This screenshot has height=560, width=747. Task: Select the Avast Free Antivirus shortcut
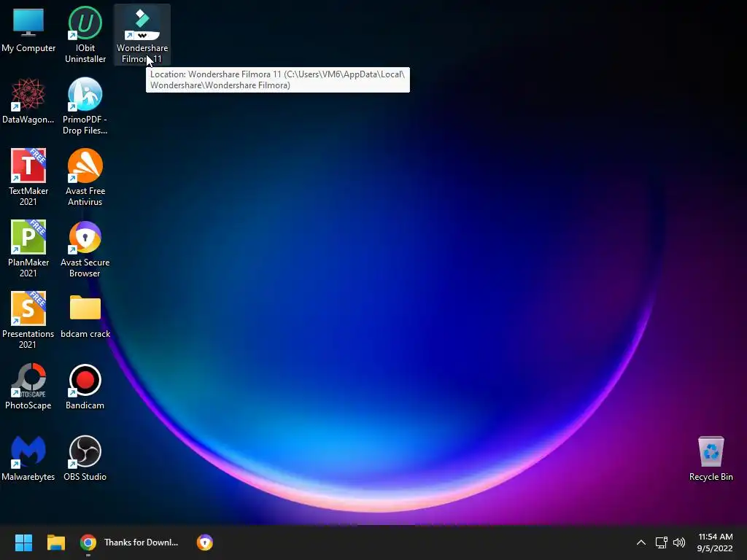pyautogui.click(x=85, y=177)
